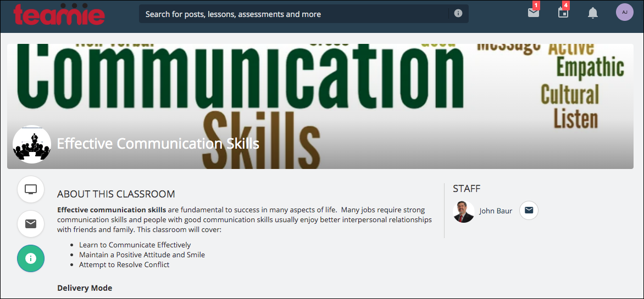Open the monitor icon in left sidebar

point(31,189)
